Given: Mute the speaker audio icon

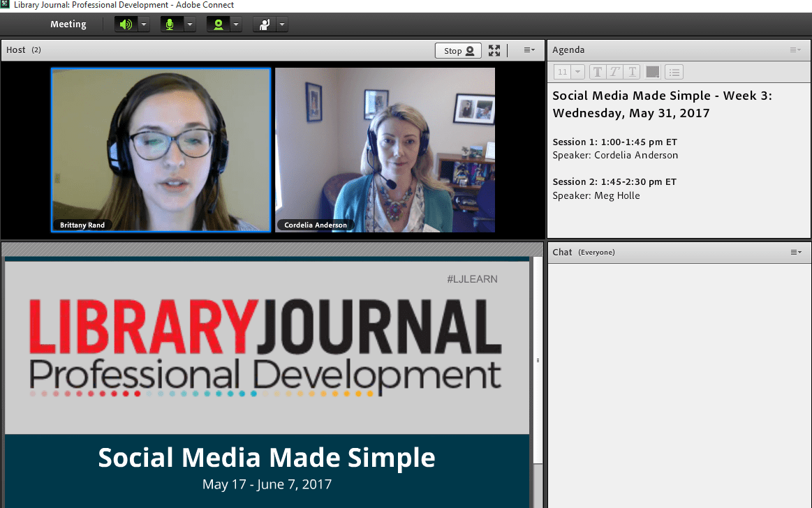Looking at the screenshot, I should point(125,24).
